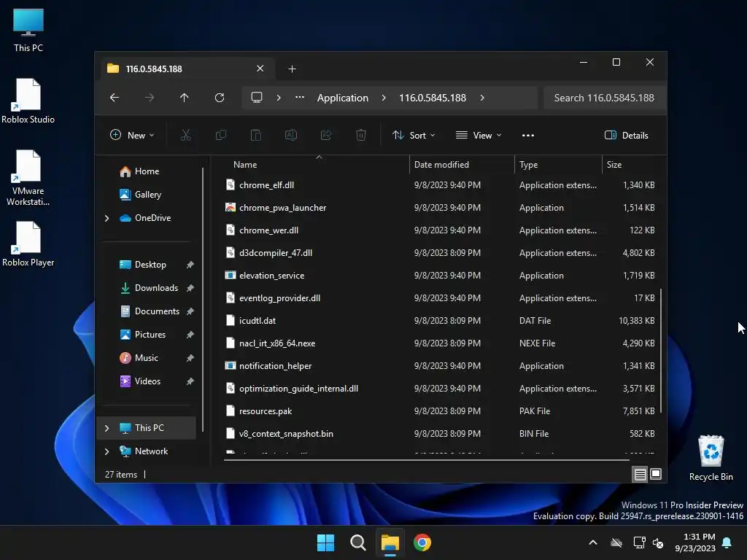Screen dimensions: 747x560
Task: Sort by the Name column header
Action: point(316,165)
